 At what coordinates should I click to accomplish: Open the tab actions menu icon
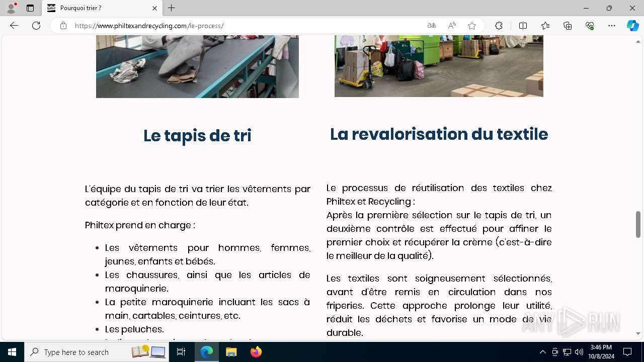coord(30,8)
